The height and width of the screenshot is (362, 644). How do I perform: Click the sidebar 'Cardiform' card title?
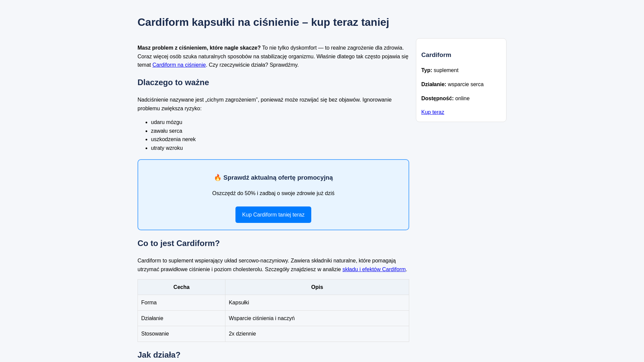tap(436, 55)
